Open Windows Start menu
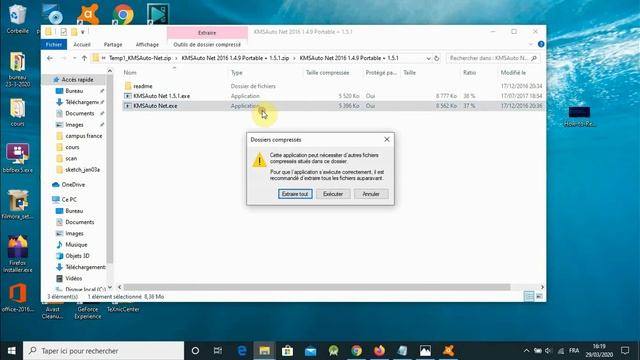Image resolution: width=640 pixels, height=360 pixels. coord(11,351)
